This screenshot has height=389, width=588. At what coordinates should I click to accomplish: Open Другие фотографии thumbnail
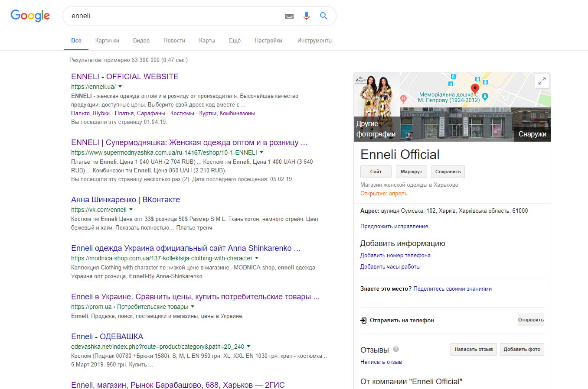click(x=377, y=107)
